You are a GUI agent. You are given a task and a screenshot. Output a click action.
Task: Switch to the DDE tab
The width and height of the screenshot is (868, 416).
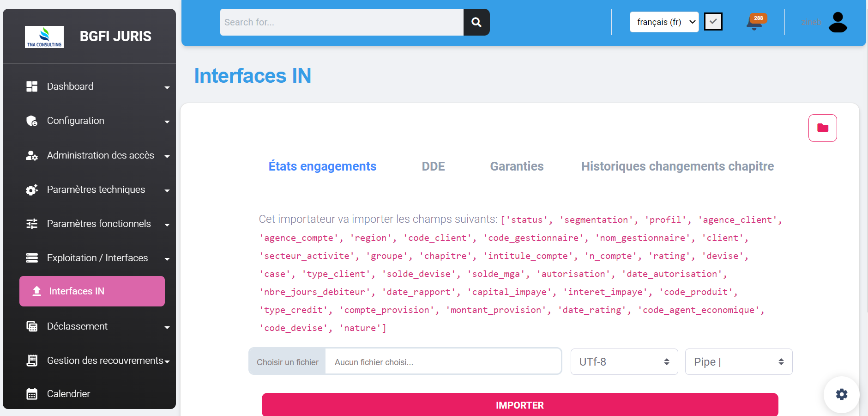(x=433, y=166)
